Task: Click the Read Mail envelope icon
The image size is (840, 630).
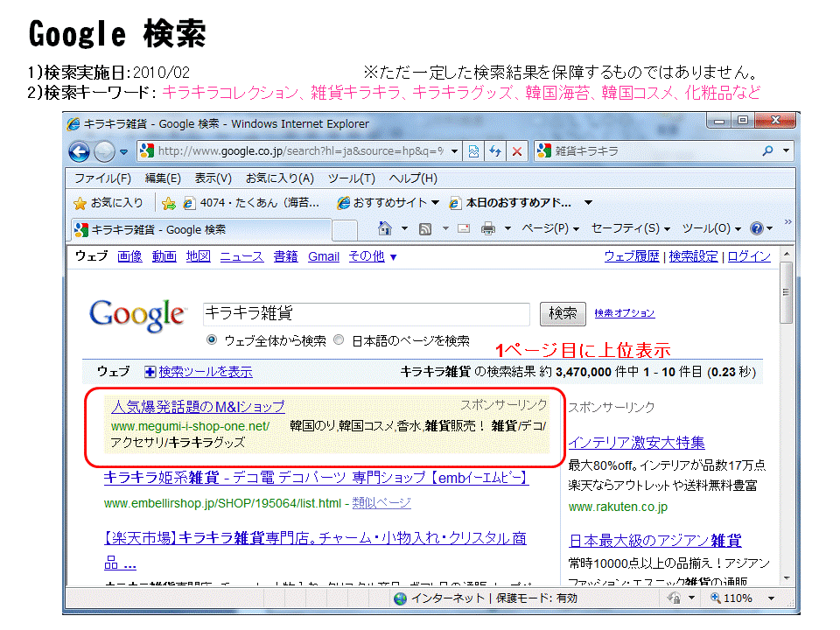Action: 464,228
